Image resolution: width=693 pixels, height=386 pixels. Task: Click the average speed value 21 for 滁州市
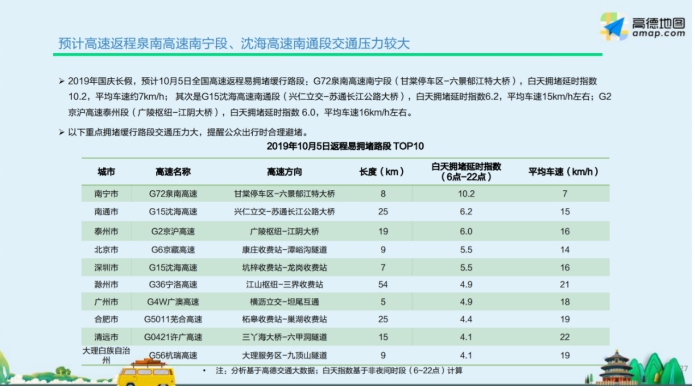[564, 285]
